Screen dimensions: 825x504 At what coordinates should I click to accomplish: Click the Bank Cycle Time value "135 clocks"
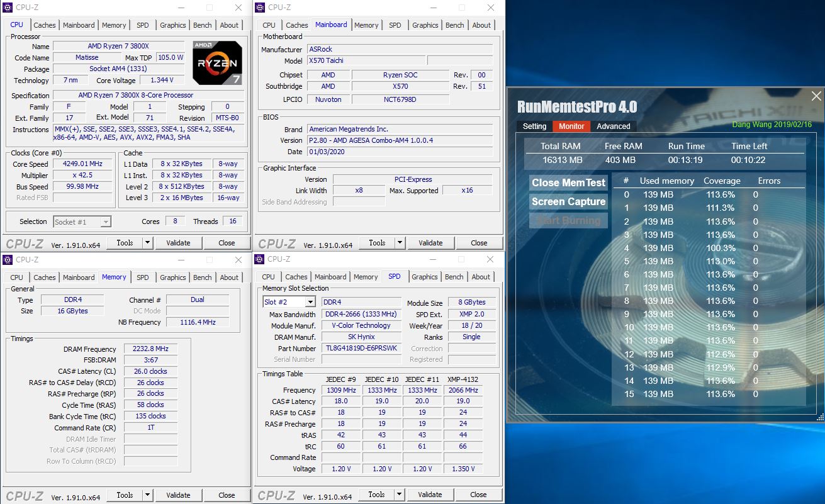point(150,416)
